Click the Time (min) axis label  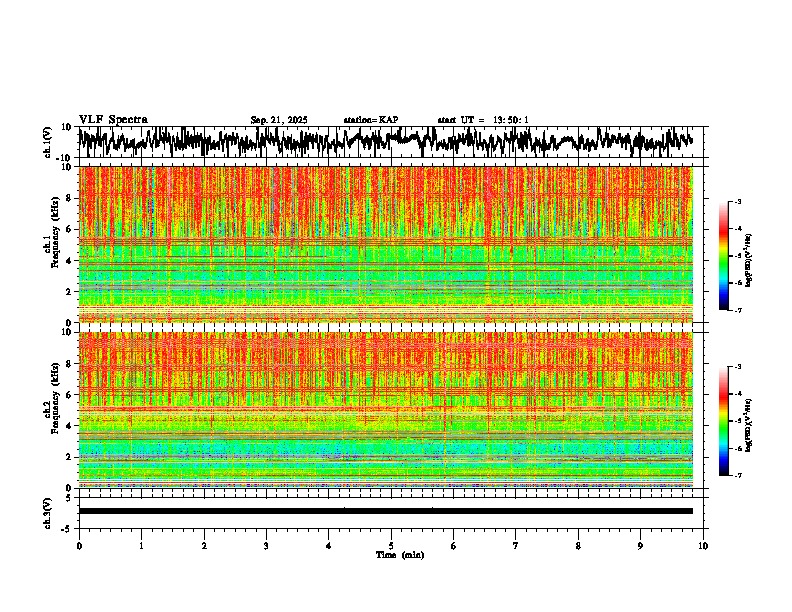400,555
